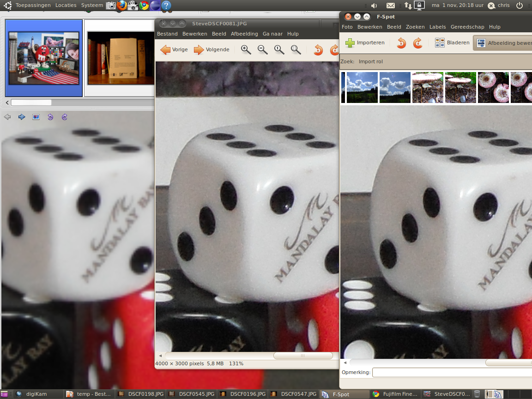
Task: Zoom in on the image viewer photo
Action: (246, 49)
